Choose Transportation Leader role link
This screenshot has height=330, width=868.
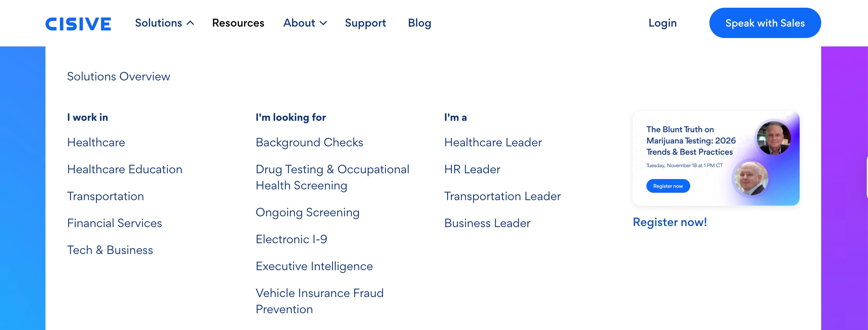point(502,196)
